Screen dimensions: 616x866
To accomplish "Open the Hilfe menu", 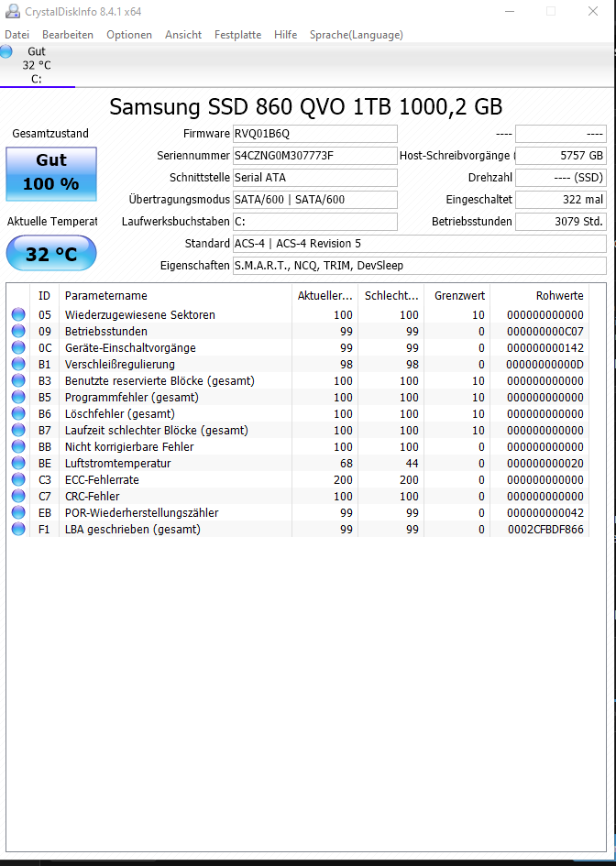I will click(286, 35).
